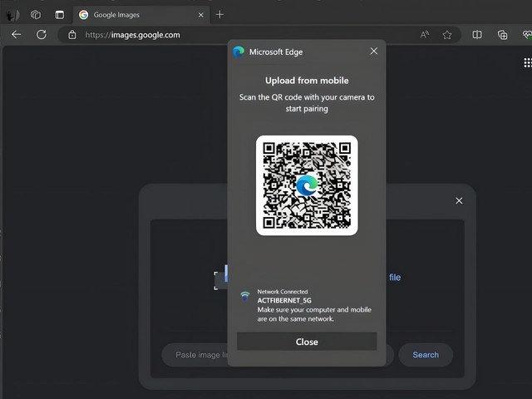Click the browser back arrow
The image size is (532, 399).
point(17,34)
